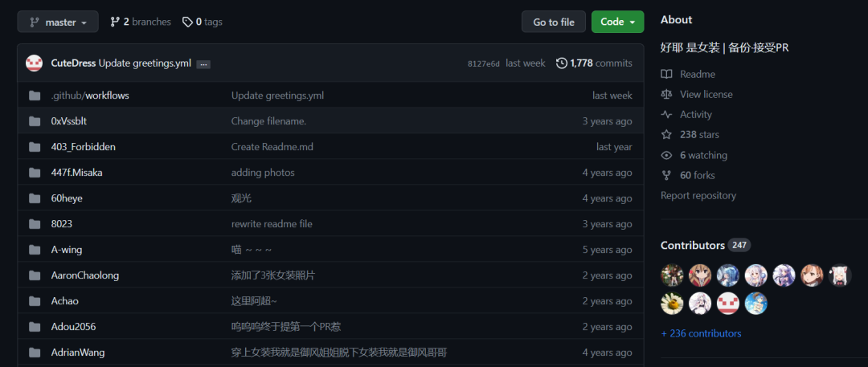The height and width of the screenshot is (367, 868).
Task: Open the + 236 contributors link
Action: pos(701,333)
